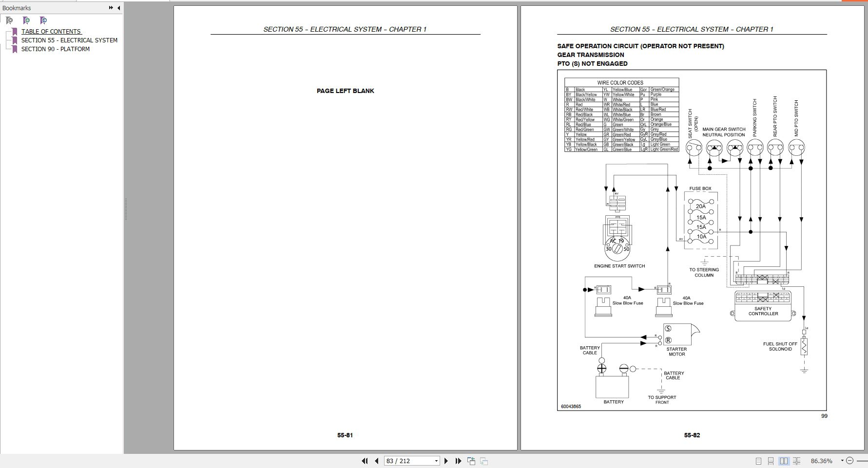This screenshot has width=868, height=468.
Task: Jump to the first page with skip-back icon
Action: [365, 461]
